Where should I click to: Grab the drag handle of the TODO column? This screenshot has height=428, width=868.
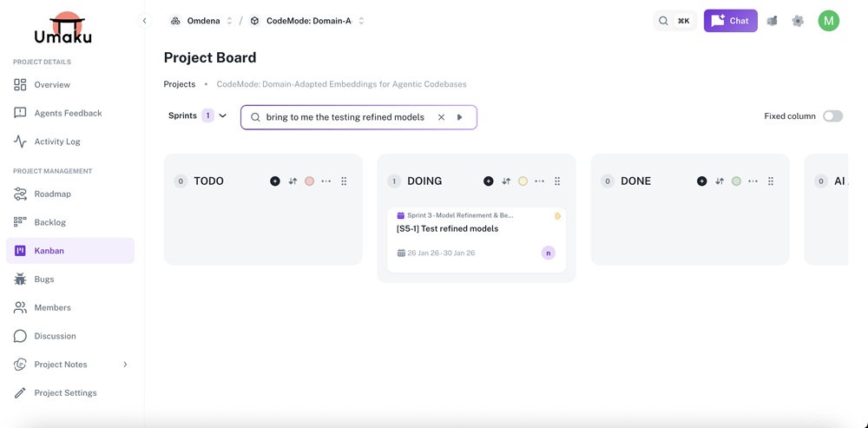click(x=344, y=181)
